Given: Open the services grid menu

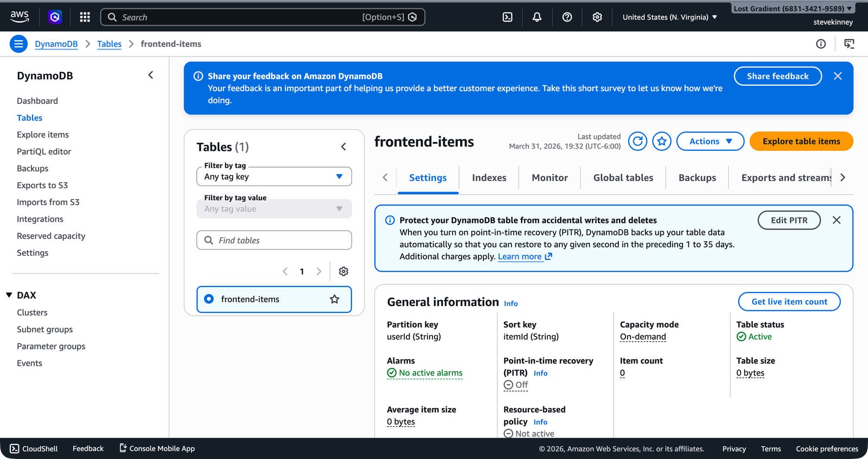Looking at the screenshot, I should pos(85,17).
